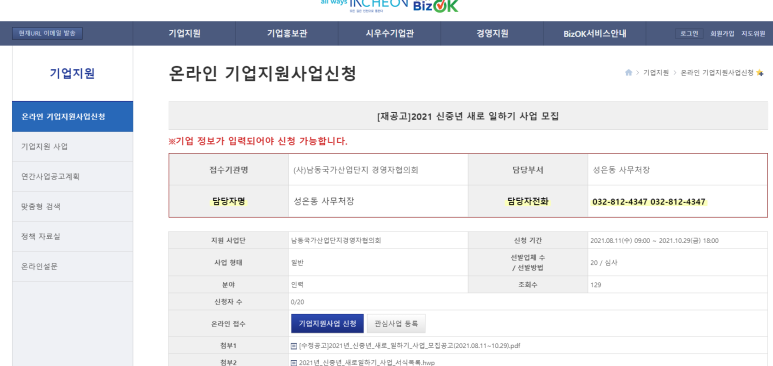Click the 성은동 사무처장 value in 담당부서 row
The image size is (773, 366).
coord(621,170)
